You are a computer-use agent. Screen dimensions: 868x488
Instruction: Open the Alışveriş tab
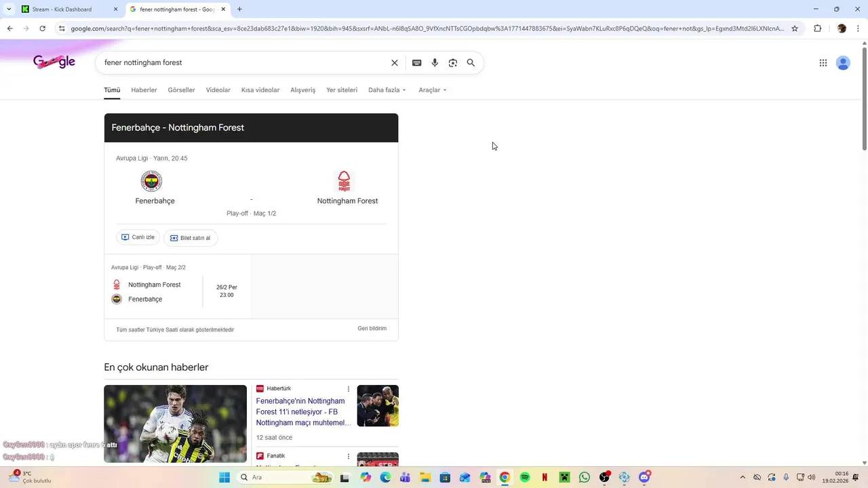pos(303,90)
